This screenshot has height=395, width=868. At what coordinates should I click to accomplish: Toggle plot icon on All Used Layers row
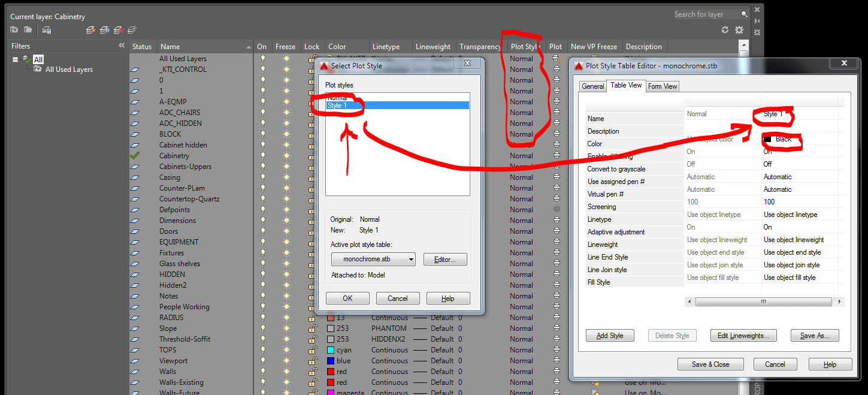pos(557,59)
